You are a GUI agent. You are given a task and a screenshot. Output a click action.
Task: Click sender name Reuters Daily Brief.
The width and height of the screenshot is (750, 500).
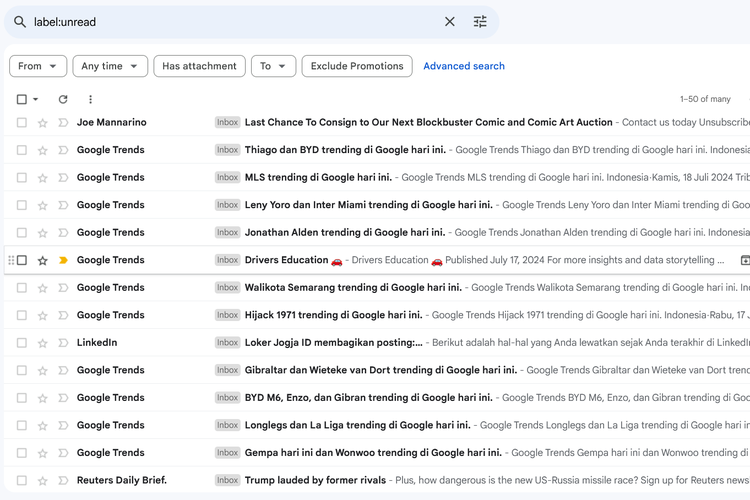(122, 480)
